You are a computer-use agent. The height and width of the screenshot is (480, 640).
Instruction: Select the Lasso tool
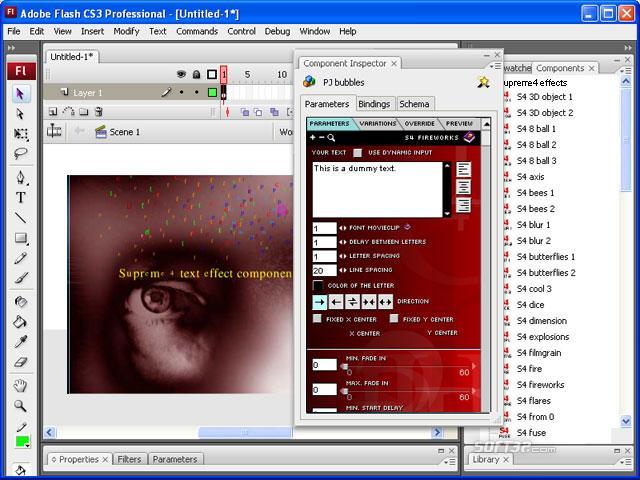pos(20,154)
